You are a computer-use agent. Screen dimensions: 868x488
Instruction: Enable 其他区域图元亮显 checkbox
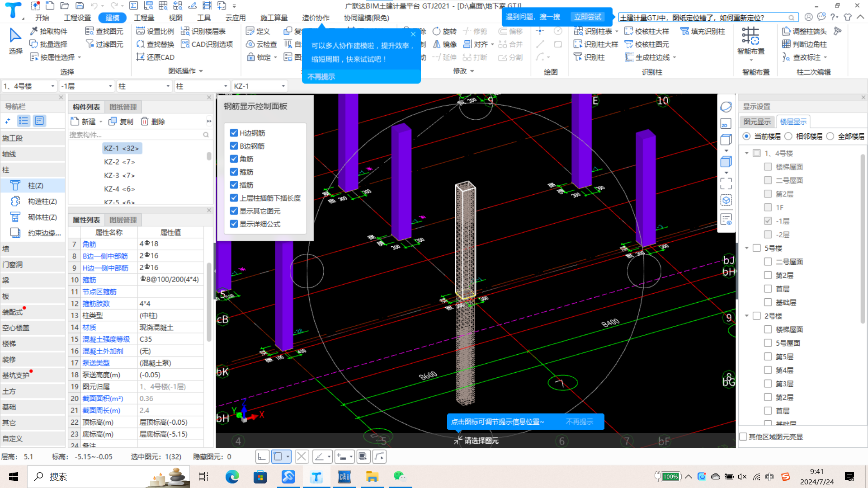(743, 437)
